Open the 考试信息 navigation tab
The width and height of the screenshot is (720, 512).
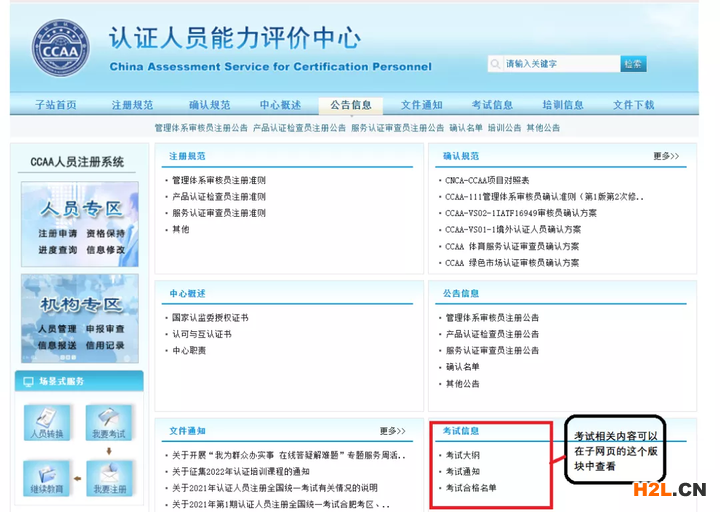[492, 105]
